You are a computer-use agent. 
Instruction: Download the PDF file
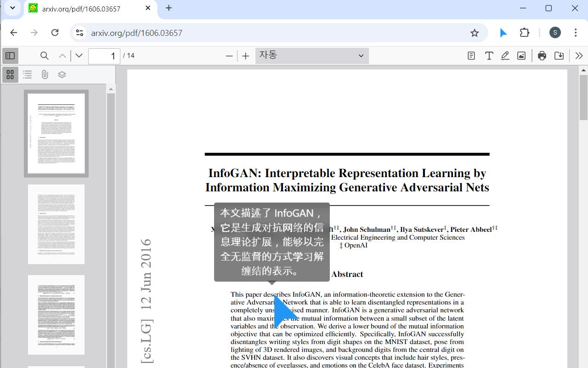(559, 55)
